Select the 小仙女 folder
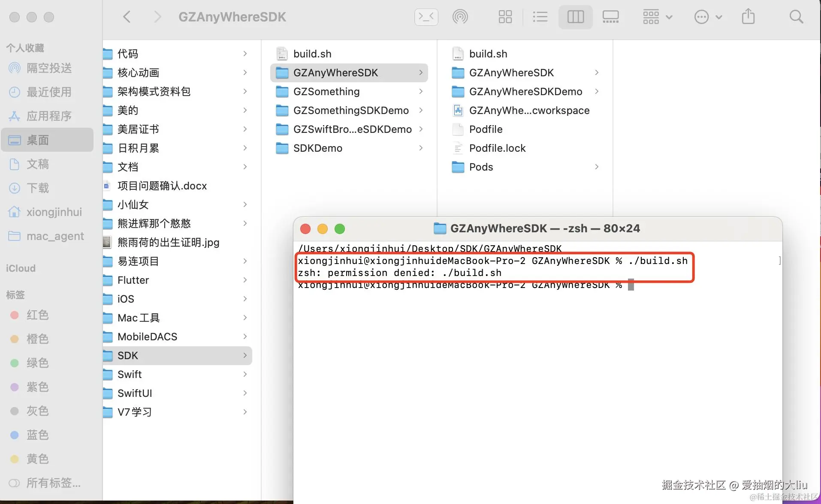This screenshot has width=821, height=504. 177,204
